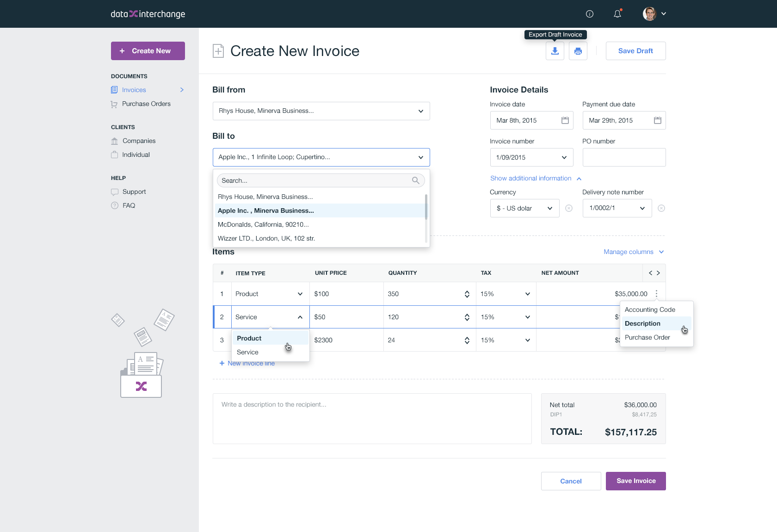Image resolution: width=777 pixels, height=532 pixels.
Task: Export the draft invoice
Action: point(555,51)
